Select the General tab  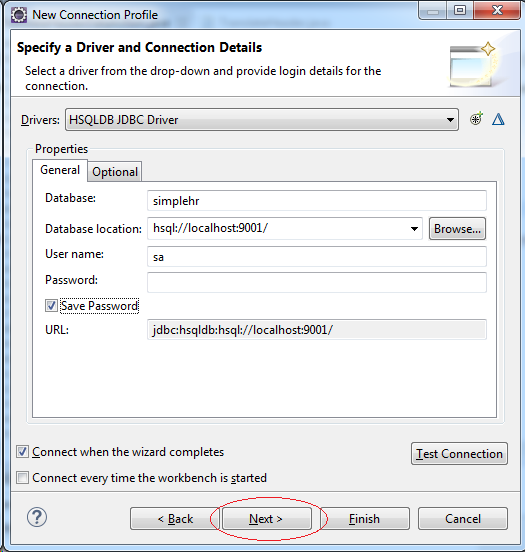(x=60, y=170)
